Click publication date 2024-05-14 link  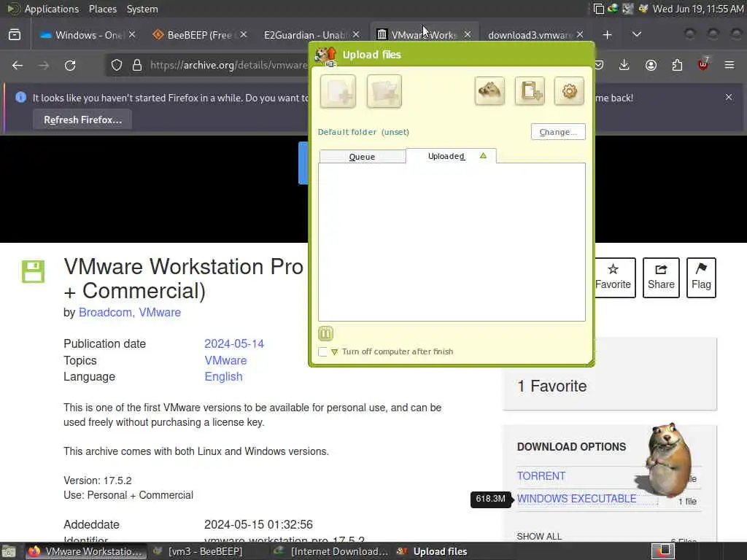[x=234, y=344]
